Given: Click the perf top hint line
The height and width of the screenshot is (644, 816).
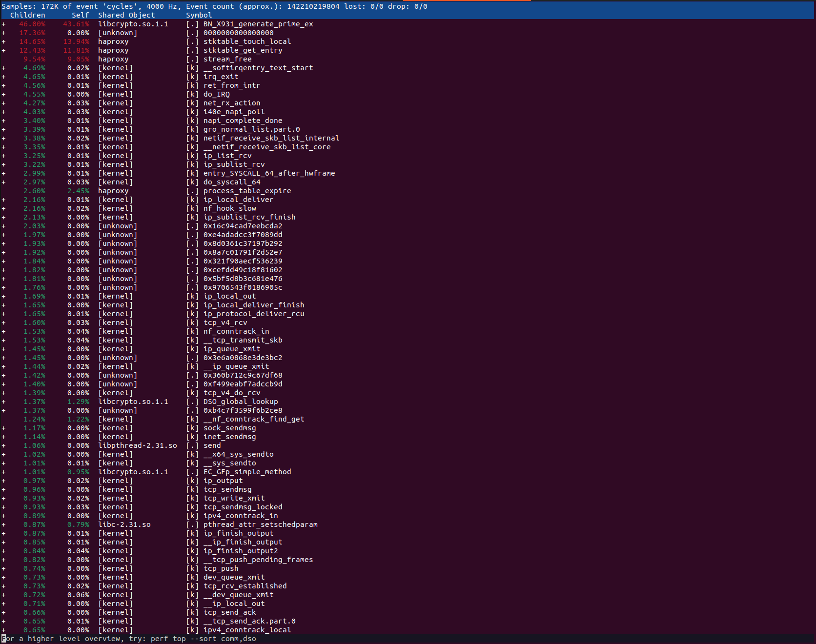Looking at the screenshot, I should point(129,639).
